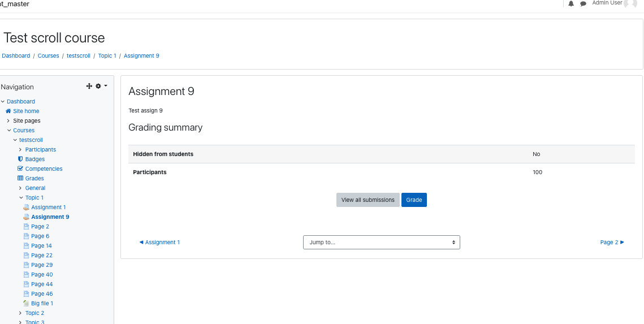
Task: Click the Assignment 1 activity icon in tree
Action: pyautogui.click(x=26, y=207)
